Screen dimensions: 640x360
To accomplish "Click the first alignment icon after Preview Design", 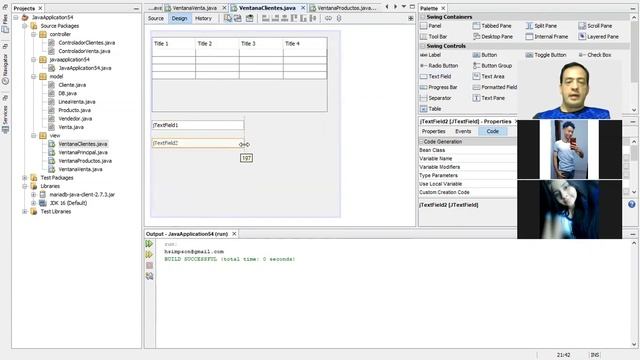I will click(x=266, y=18).
